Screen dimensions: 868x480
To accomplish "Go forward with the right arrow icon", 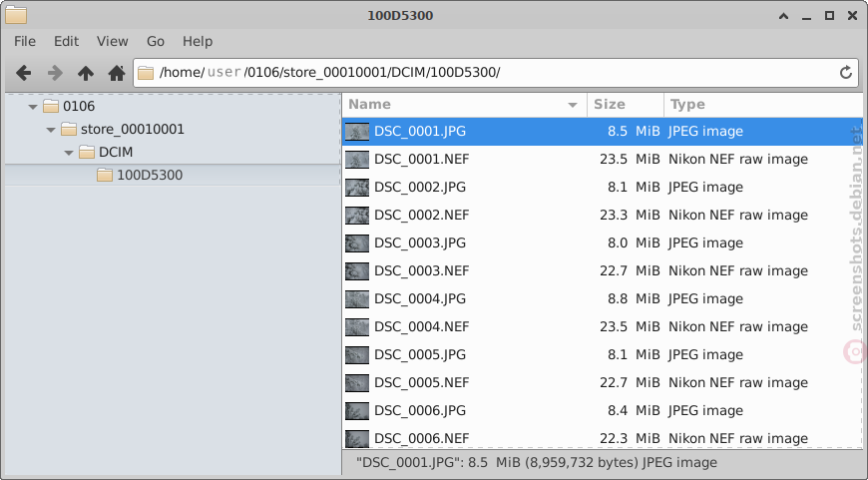I will pyautogui.click(x=55, y=73).
